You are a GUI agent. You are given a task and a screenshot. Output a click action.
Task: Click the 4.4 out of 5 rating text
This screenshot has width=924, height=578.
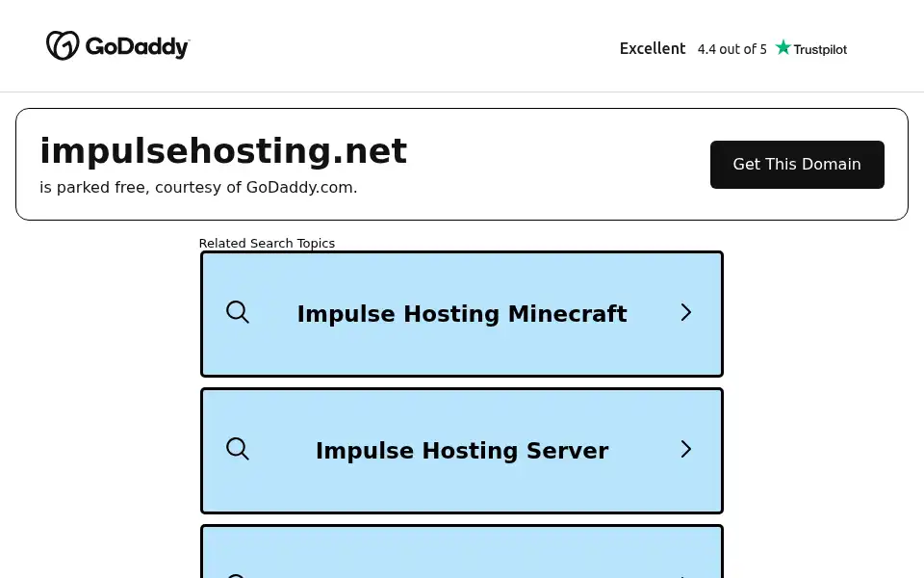[x=731, y=49]
